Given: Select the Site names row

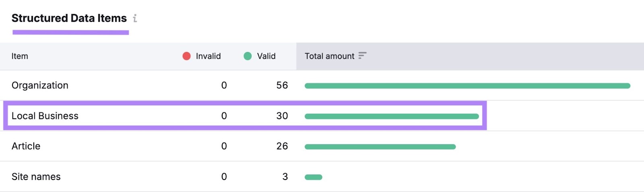Looking at the screenshot, I should click(x=36, y=177).
